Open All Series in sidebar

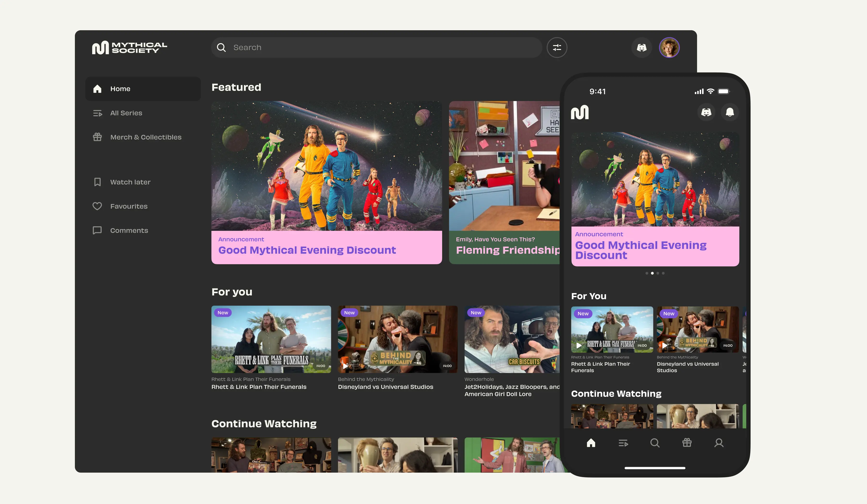[126, 113]
